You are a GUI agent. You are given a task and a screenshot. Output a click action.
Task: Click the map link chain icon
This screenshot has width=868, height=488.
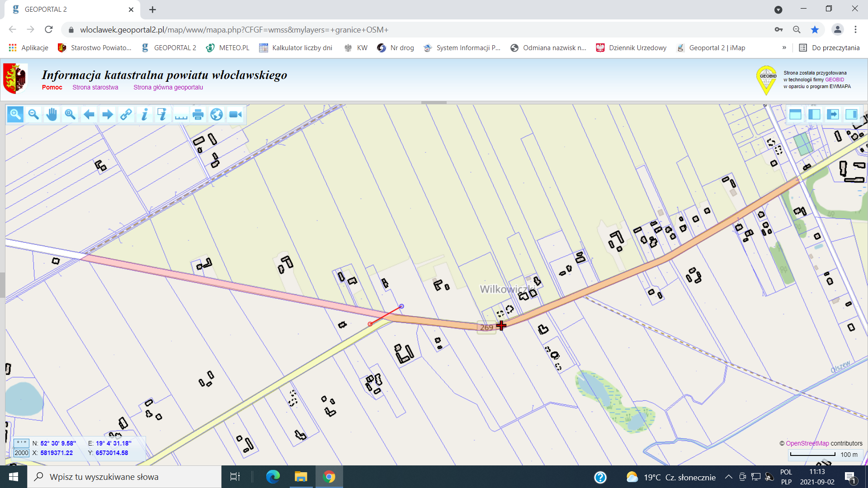click(x=126, y=114)
